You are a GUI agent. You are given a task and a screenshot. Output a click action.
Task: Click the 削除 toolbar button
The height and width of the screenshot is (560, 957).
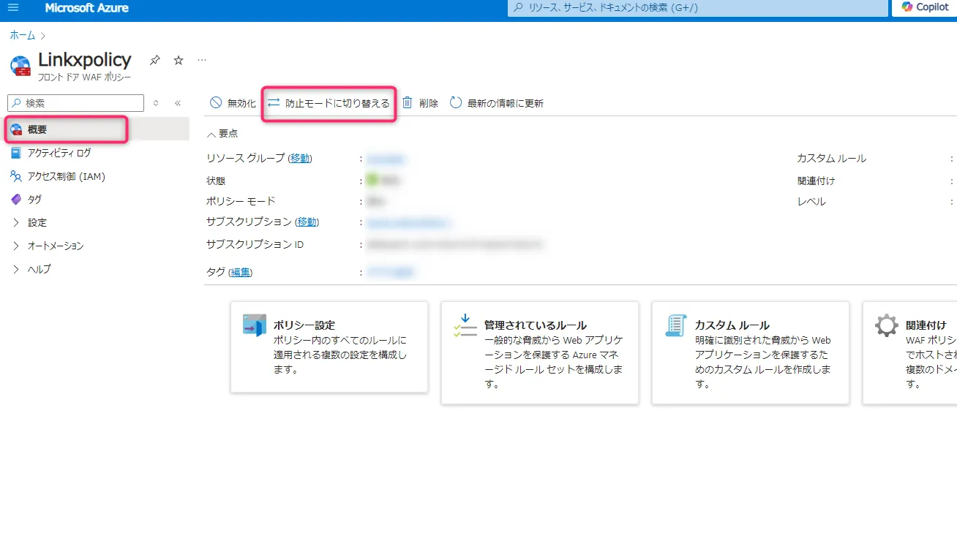point(420,103)
